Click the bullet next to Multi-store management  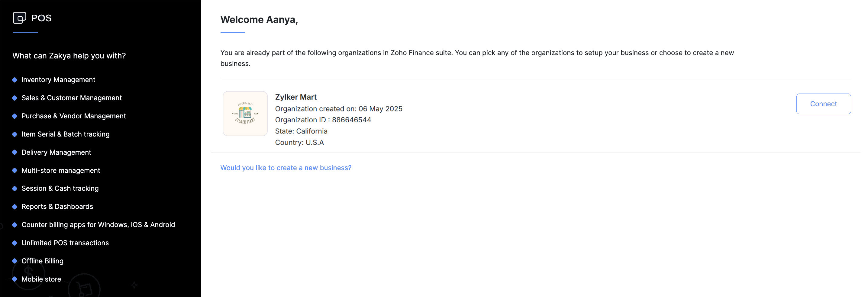(15, 170)
